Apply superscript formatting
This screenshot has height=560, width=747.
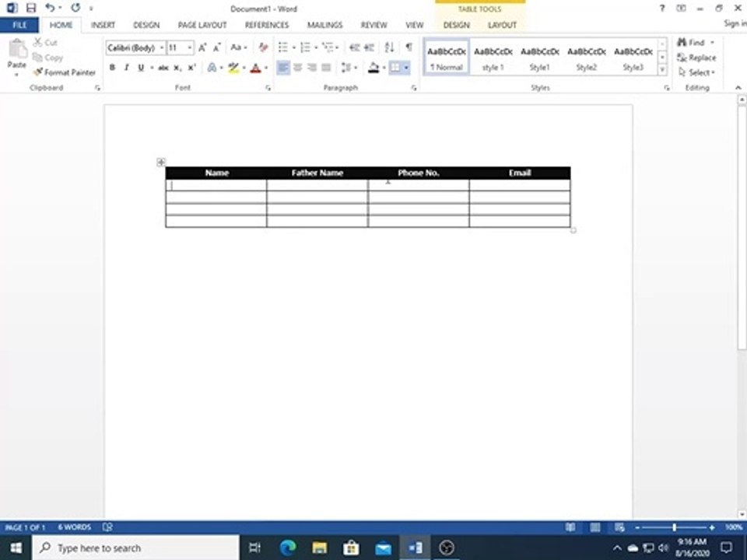[x=191, y=68]
